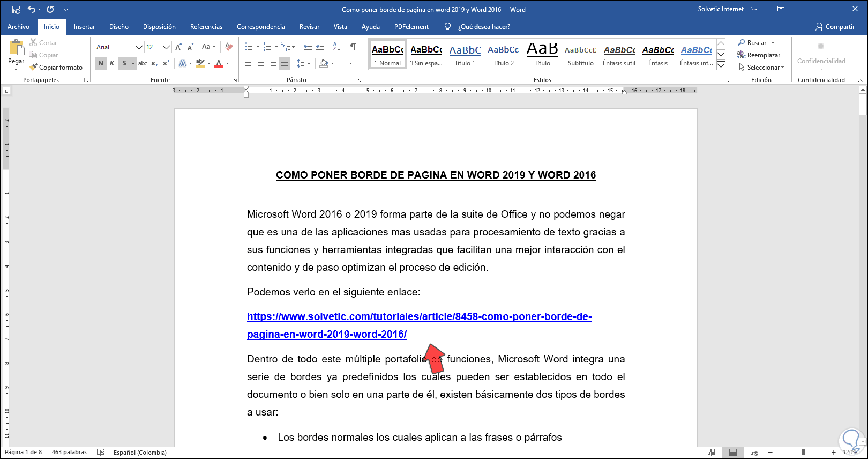This screenshot has height=459, width=868.
Task: Toggle superscript formatting
Action: pyautogui.click(x=166, y=63)
